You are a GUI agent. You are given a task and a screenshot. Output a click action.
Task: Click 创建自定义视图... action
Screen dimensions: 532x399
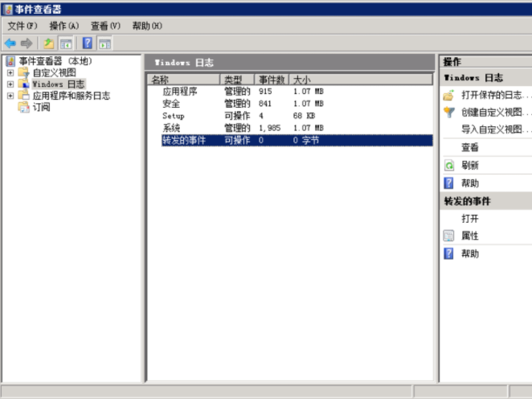495,112
